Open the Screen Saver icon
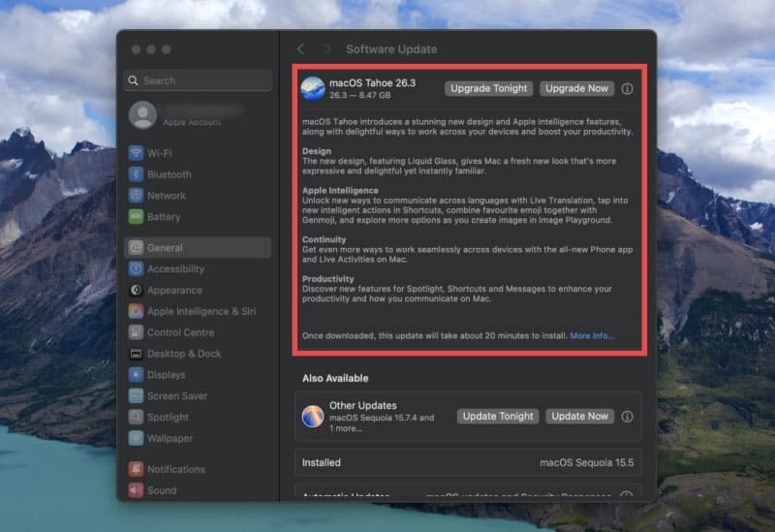The height and width of the screenshot is (532, 775). coord(136,395)
